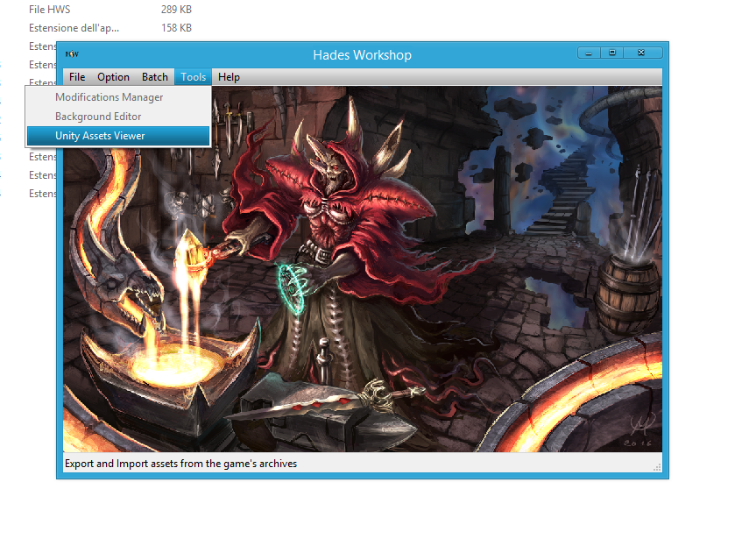Select Modifications Manager entry
This screenshot has width=756, height=546.
coord(118,97)
